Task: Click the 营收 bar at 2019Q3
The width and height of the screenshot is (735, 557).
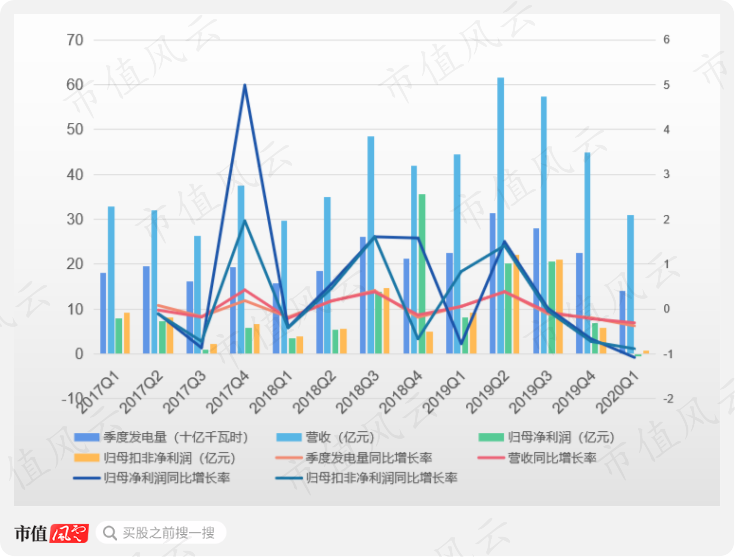Action: (x=544, y=225)
